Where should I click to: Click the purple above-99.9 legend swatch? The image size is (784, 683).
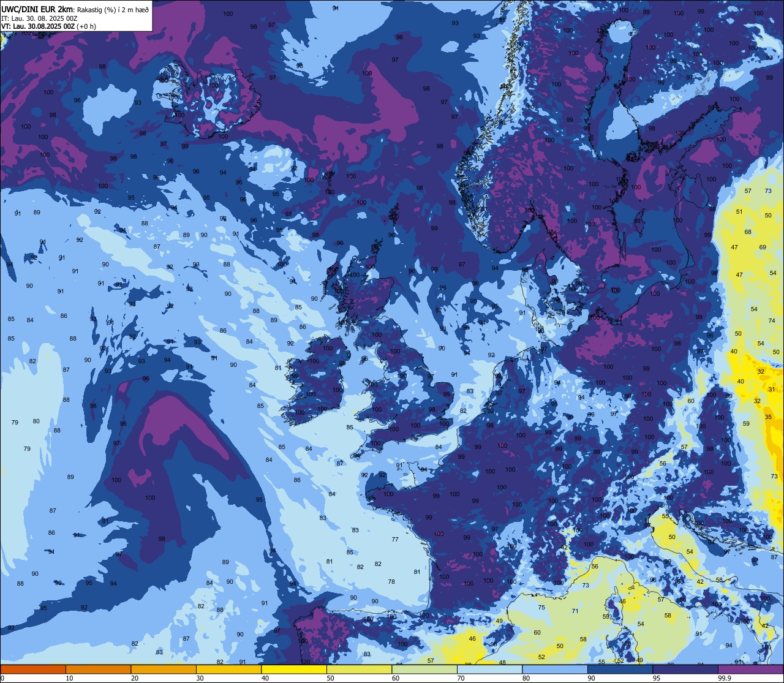tap(750, 669)
